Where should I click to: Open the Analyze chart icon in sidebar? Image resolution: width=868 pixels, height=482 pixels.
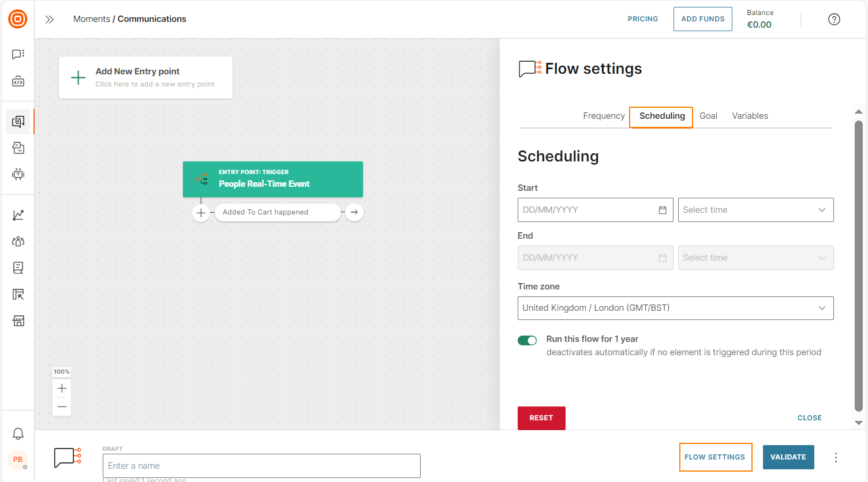(x=18, y=215)
